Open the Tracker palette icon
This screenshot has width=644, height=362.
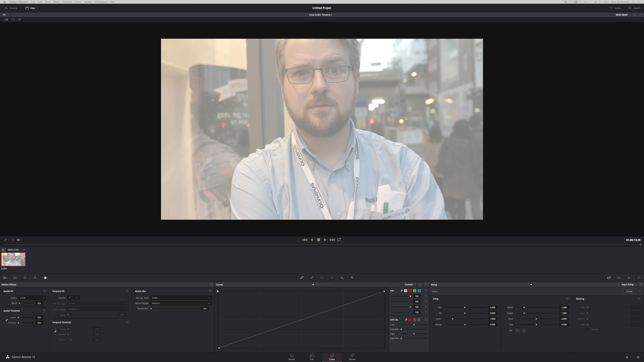(x=332, y=278)
